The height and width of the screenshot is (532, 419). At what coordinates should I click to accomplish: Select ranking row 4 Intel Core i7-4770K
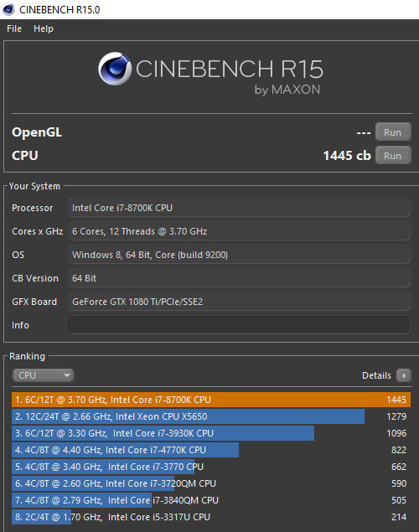point(211,450)
